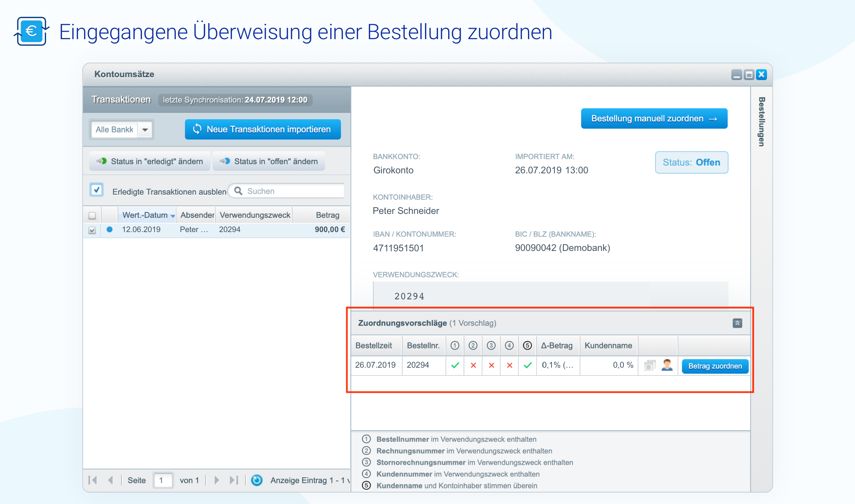Click Verwendungszweck column header
This screenshot has height=504, width=855.
coord(254,215)
